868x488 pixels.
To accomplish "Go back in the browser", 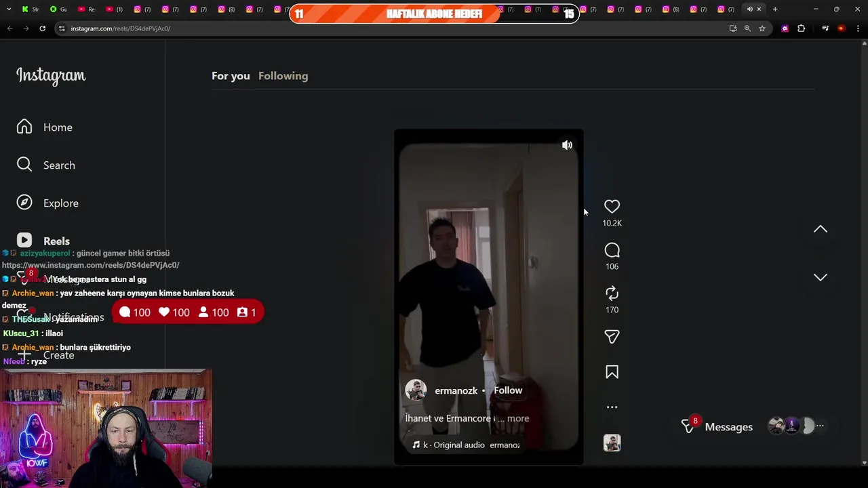I will point(9,28).
